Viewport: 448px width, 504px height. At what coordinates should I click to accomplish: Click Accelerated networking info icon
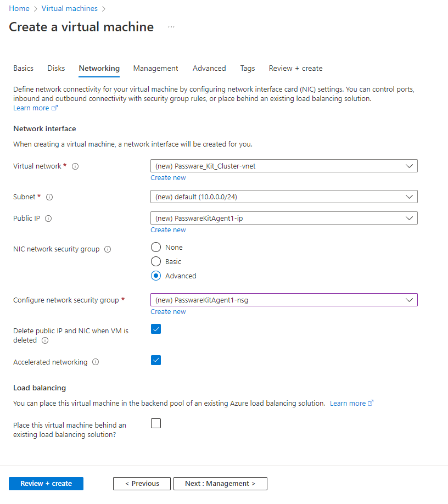(96, 362)
